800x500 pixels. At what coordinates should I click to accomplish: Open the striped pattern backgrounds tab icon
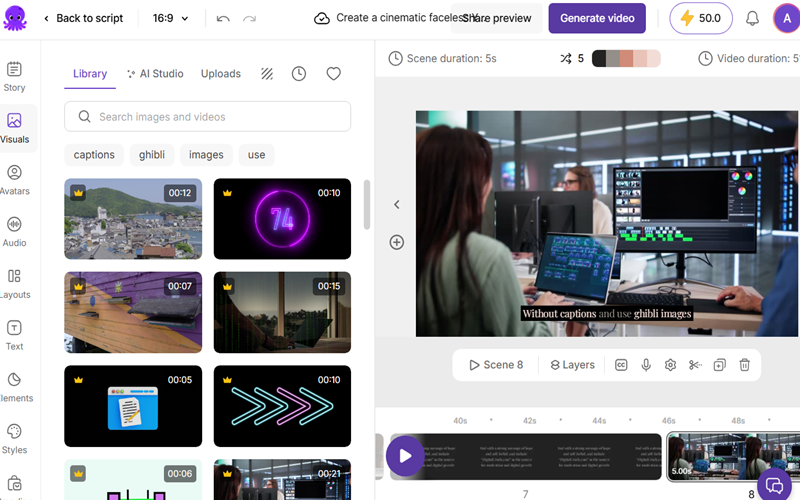click(x=267, y=74)
